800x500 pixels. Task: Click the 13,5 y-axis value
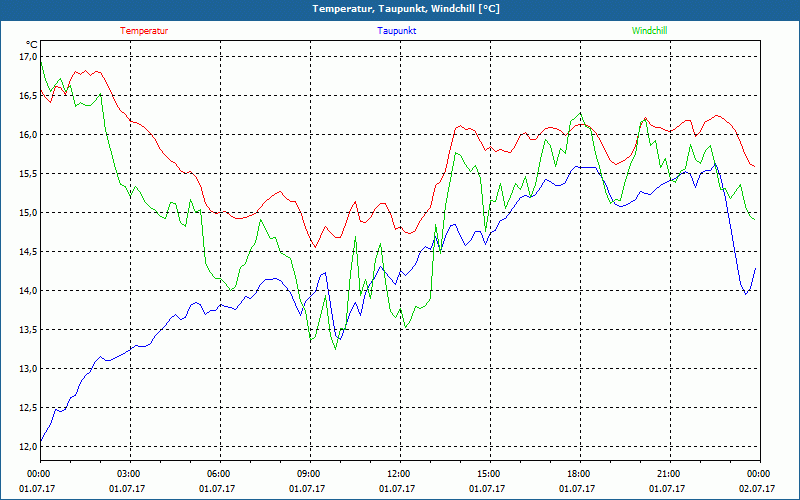point(28,330)
